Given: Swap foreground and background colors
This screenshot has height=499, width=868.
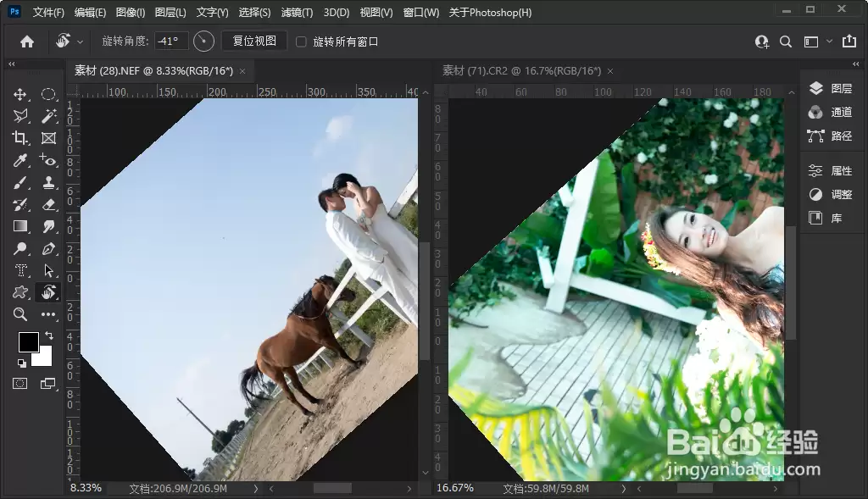Looking at the screenshot, I should pyautogui.click(x=48, y=335).
